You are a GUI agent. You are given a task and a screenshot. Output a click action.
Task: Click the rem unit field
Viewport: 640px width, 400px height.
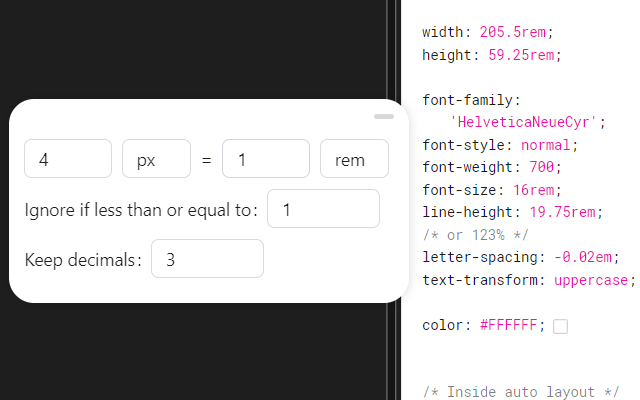pos(354,159)
